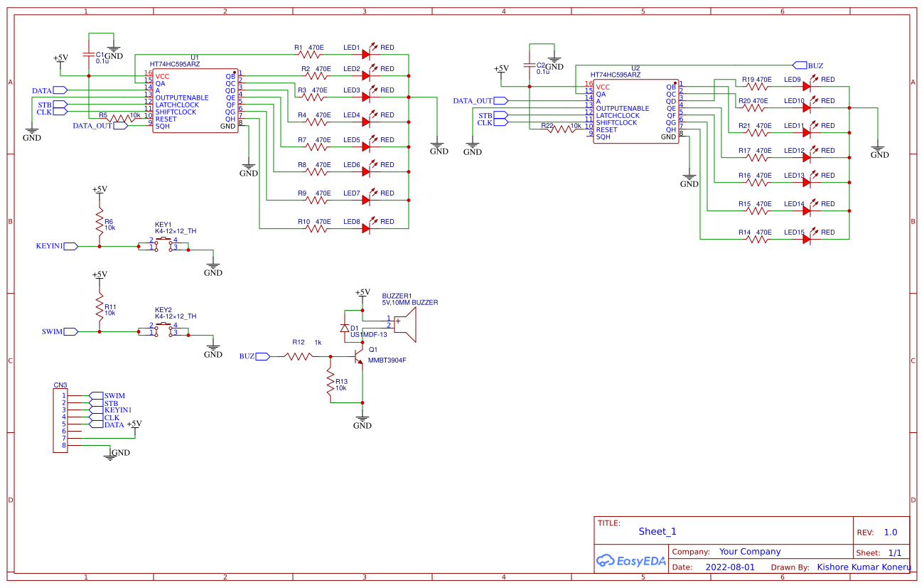
Task: Click the D1 US1MDF-13 diode symbol
Action: [345, 327]
